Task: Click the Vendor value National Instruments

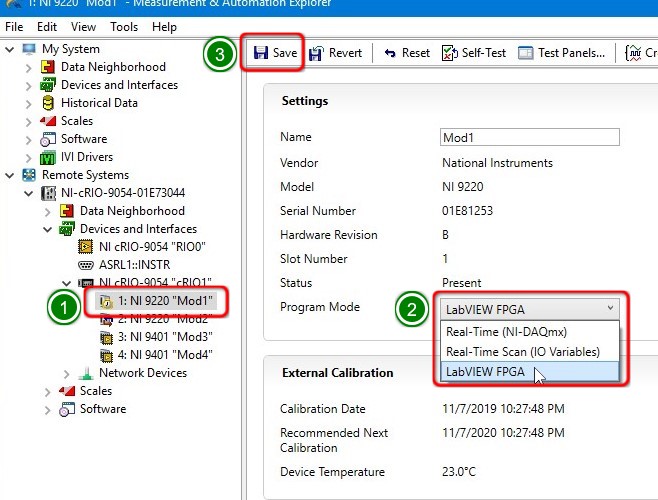Action: (497, 163)
